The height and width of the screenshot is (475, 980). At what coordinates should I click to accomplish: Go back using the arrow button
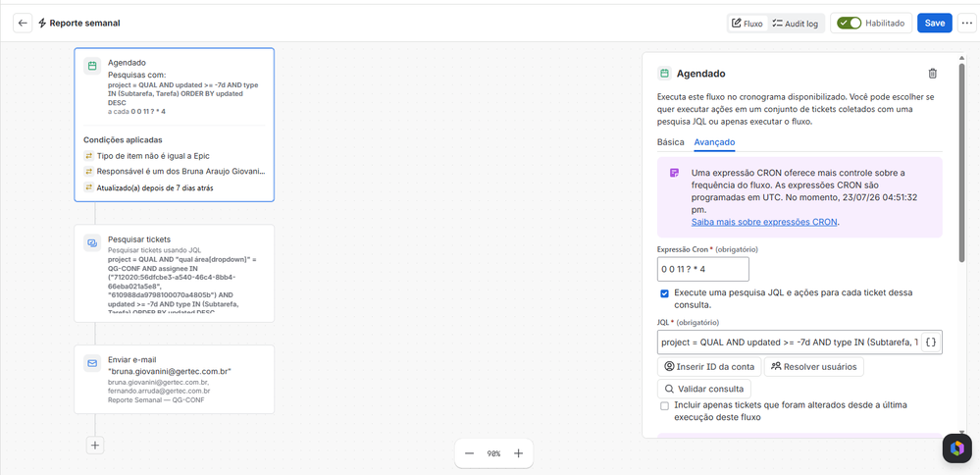23,24
